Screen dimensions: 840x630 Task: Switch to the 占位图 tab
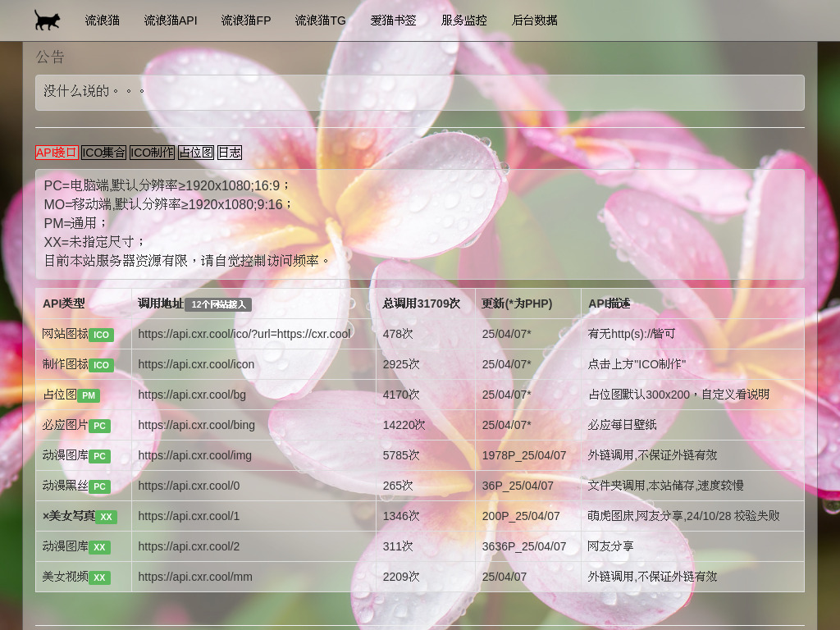coord(196,153)
